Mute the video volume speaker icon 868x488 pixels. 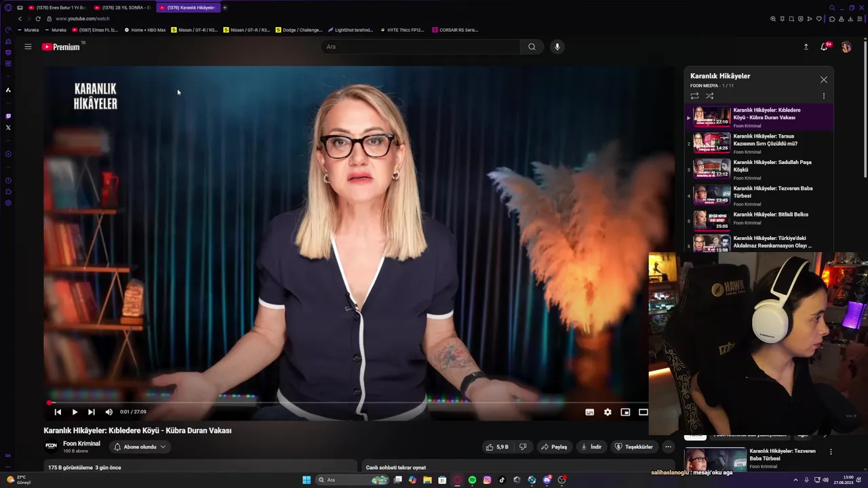point(108,412)
